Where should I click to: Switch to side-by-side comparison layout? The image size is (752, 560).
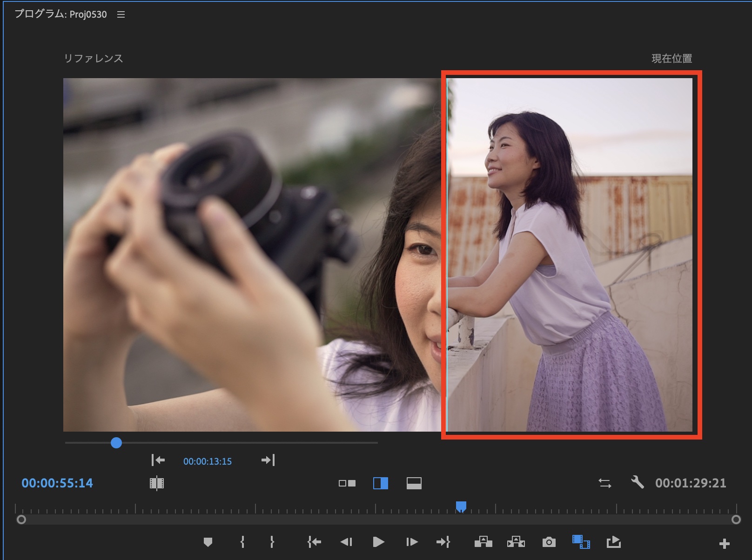point(347,483)
